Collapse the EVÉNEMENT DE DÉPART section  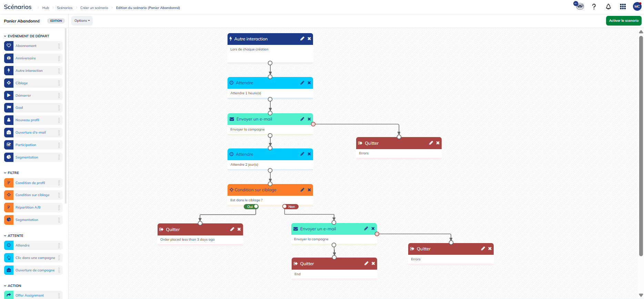pos(5,36)
